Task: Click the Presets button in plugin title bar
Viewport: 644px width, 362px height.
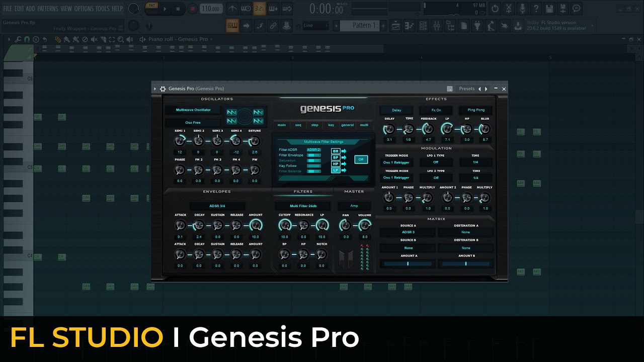Action: point(466,89)
